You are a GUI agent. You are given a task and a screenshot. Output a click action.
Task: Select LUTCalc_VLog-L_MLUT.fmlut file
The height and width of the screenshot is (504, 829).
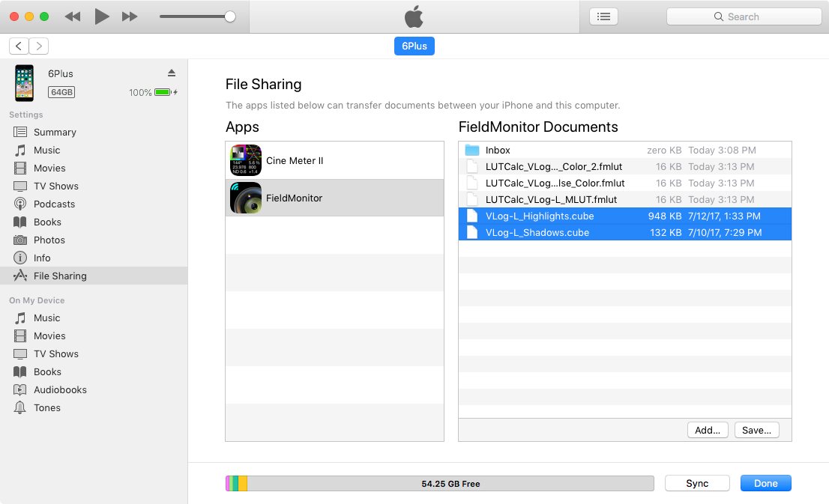(x=625, y=199)
